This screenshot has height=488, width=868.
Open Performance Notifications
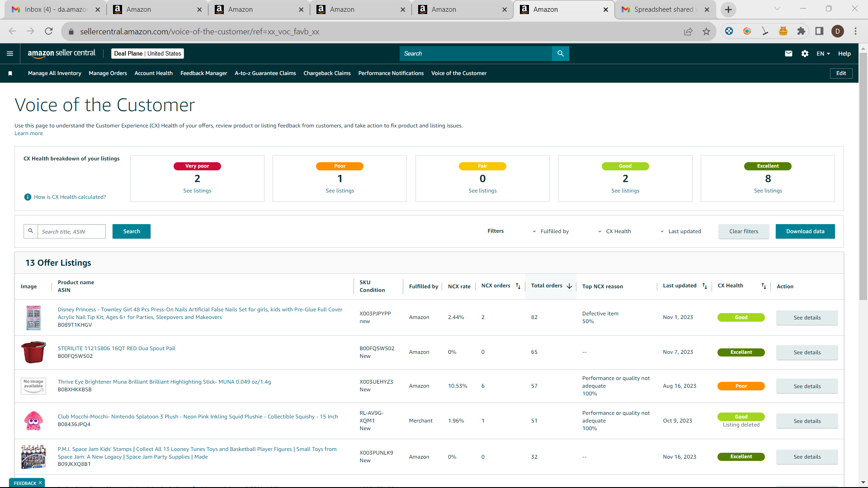click(x=391, y=73)
